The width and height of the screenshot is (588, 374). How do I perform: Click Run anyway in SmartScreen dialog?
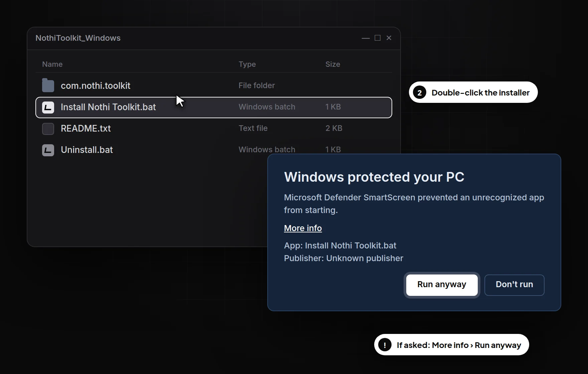click(442, 285)
